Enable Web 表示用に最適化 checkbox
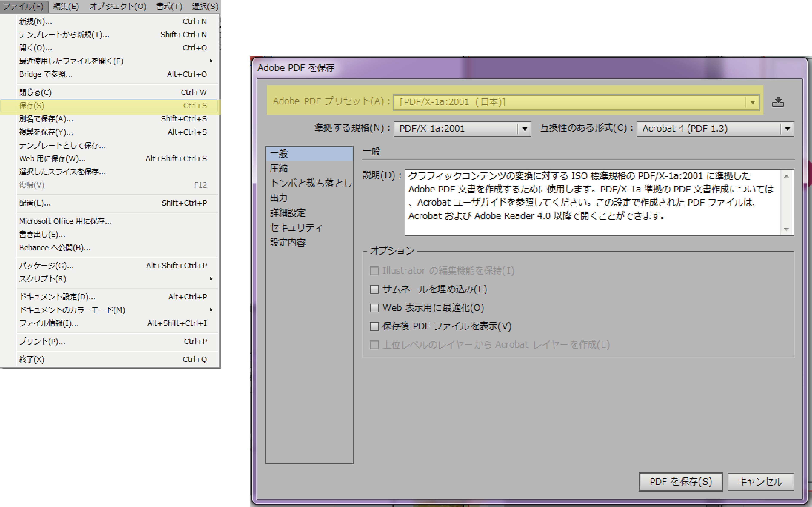 point(374,308)
